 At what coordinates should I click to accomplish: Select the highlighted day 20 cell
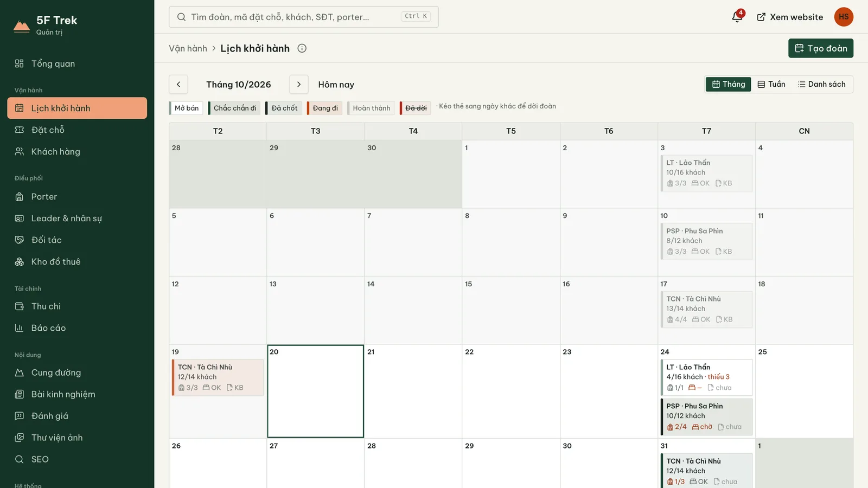(x=315, y=391)
